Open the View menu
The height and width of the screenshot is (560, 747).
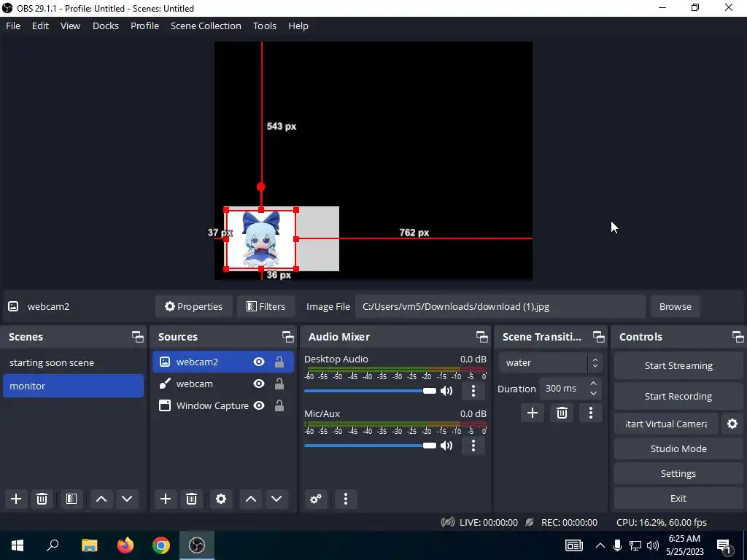coord(70,26)
